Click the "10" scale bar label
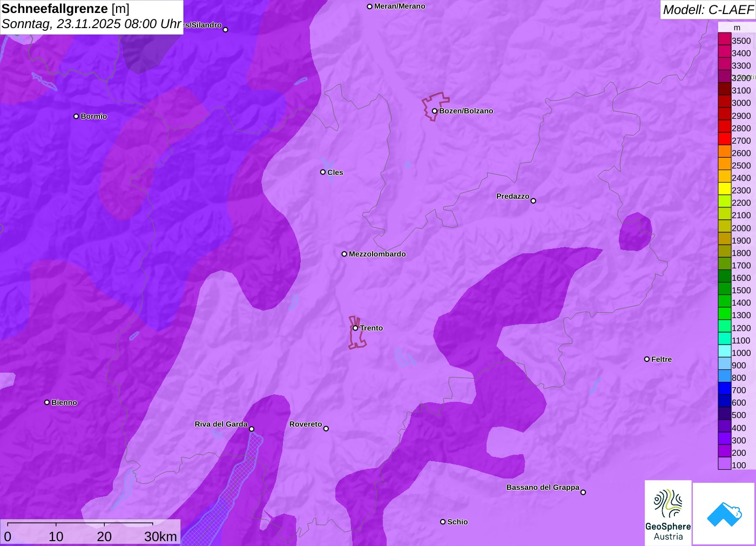Image resolution: width=756 pixels, height=546 pixels. [x=56, y=536]
